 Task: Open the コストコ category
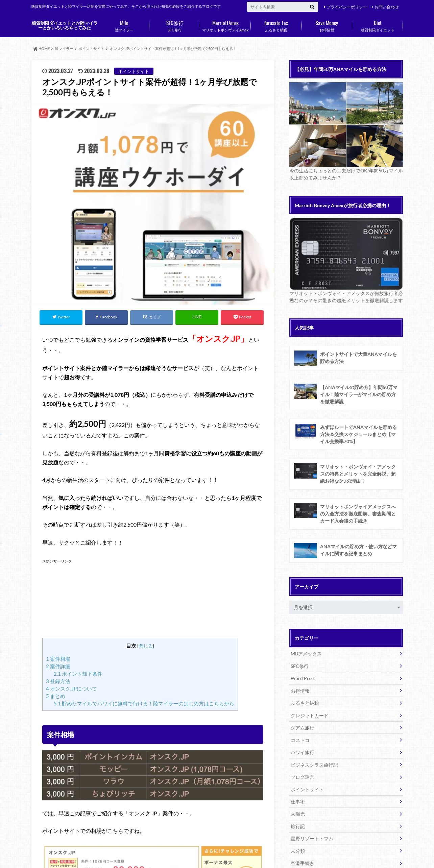click(x=346, y=740)
